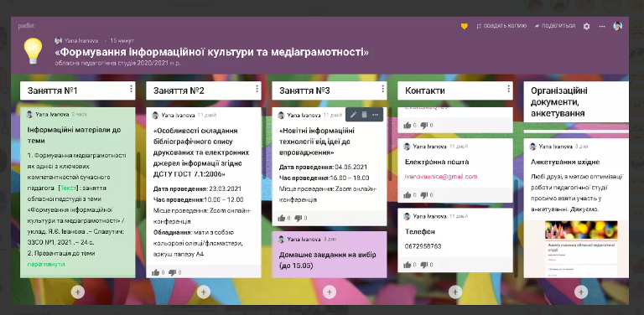The height and width of the screenshot is (315, 644).
Task: Click the heart like icon in header
Action: (x=464, y=26)
